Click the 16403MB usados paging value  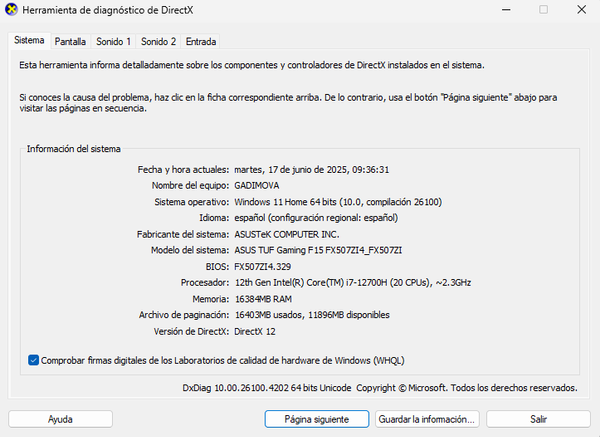(x=312, y=315)
